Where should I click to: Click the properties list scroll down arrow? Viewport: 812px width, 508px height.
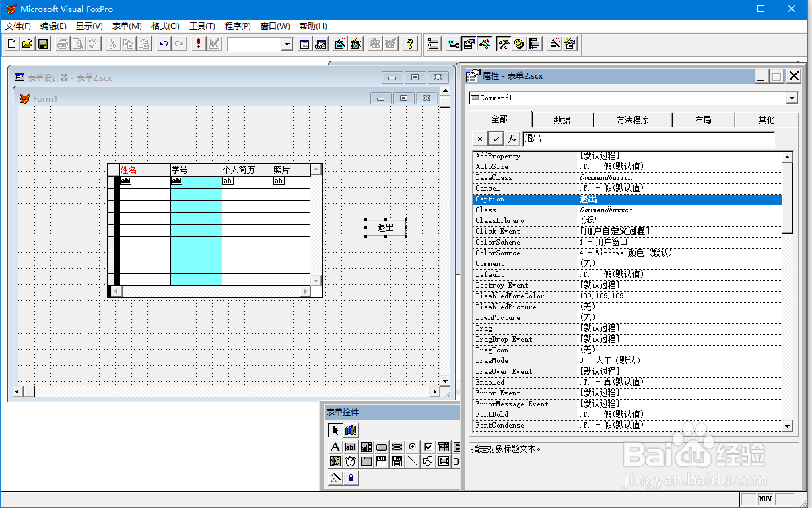tap(787, 426)
